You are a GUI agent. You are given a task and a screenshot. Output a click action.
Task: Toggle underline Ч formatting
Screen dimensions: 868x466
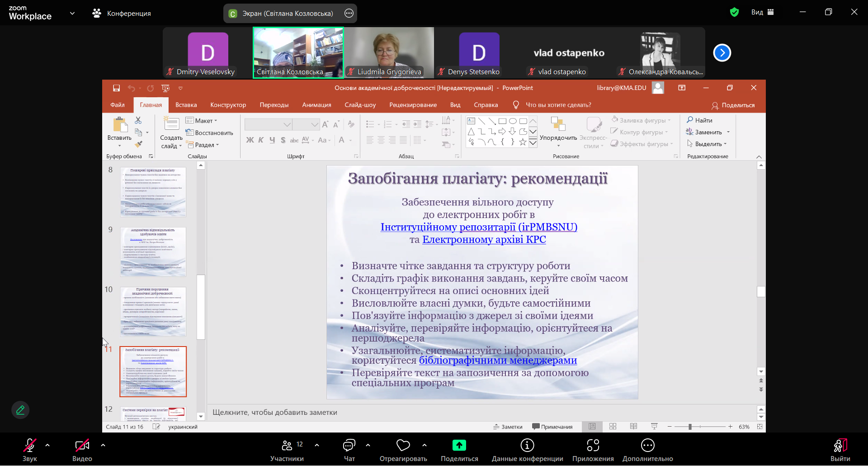click(x=272, y=140)
